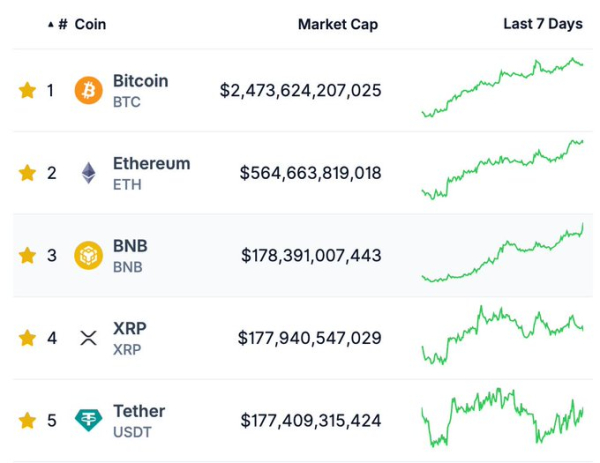Screen dimensions: 600x463
Task: Open the Tether coin name link
Action: [x=139, y=410]
